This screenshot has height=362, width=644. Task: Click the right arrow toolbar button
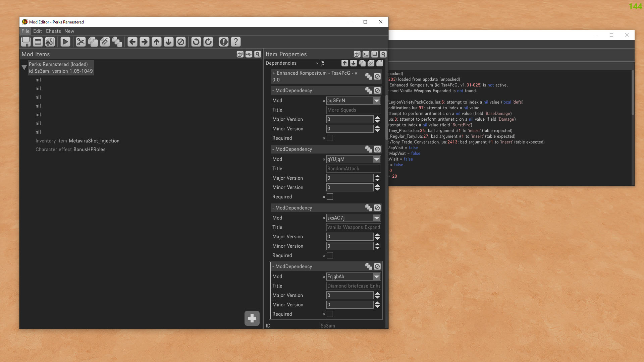pos(145,42)
